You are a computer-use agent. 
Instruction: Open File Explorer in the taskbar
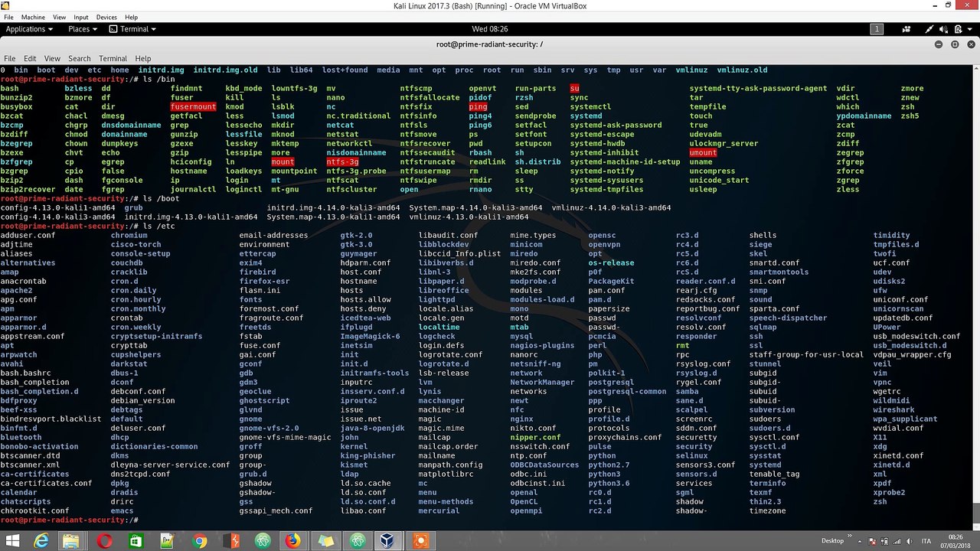[71, 541]
